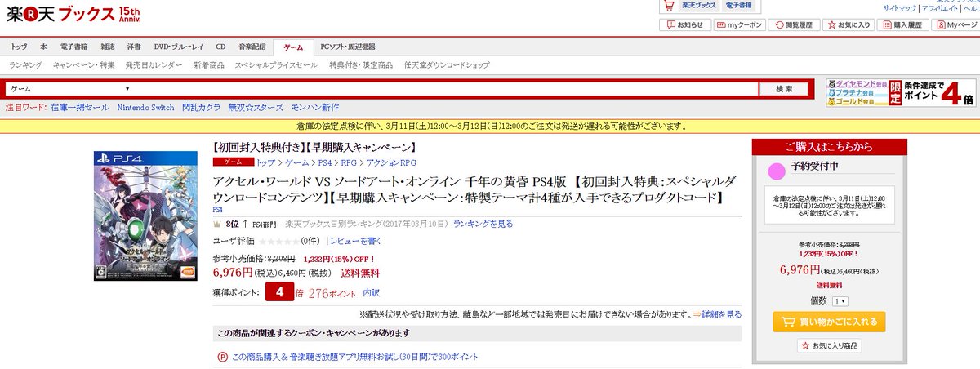The image size is (980, 369).
Task: Go to DVD・ブルーレイ tab
Action: click(180, 47)
